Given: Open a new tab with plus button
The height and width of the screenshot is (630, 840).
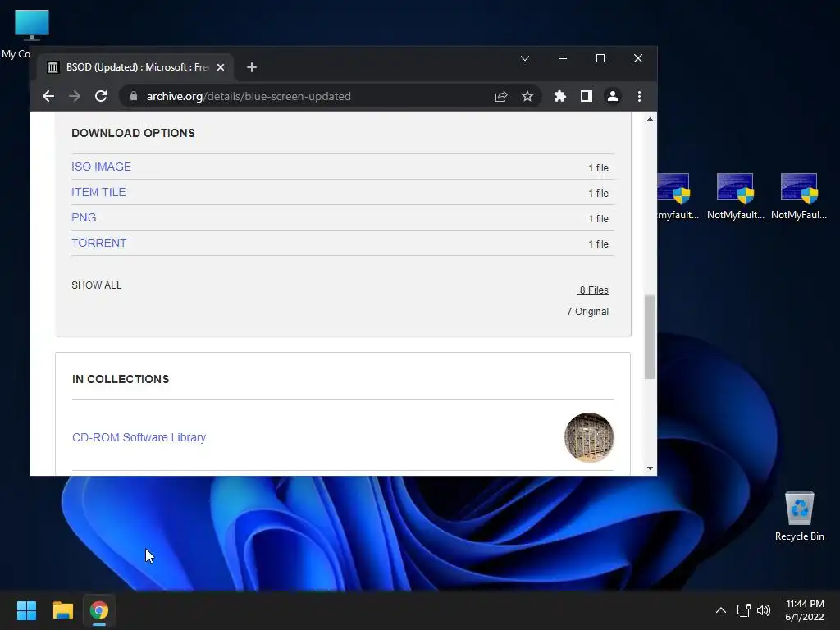Looking at the screenshot, I should click(252, 67).
